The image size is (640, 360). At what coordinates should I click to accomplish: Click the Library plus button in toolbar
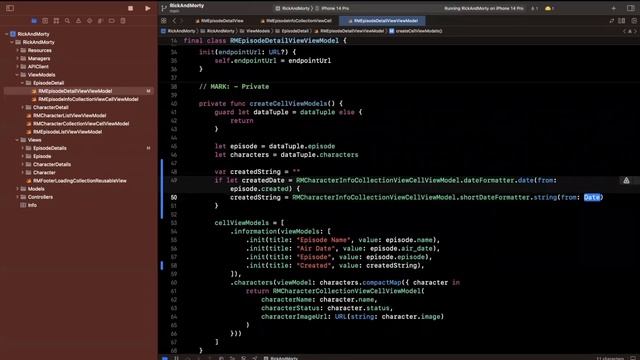(x=613, y=8)
